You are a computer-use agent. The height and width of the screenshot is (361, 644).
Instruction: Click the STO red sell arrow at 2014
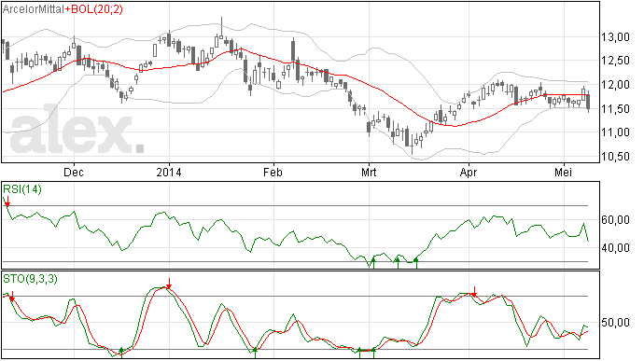click(169, 284)
